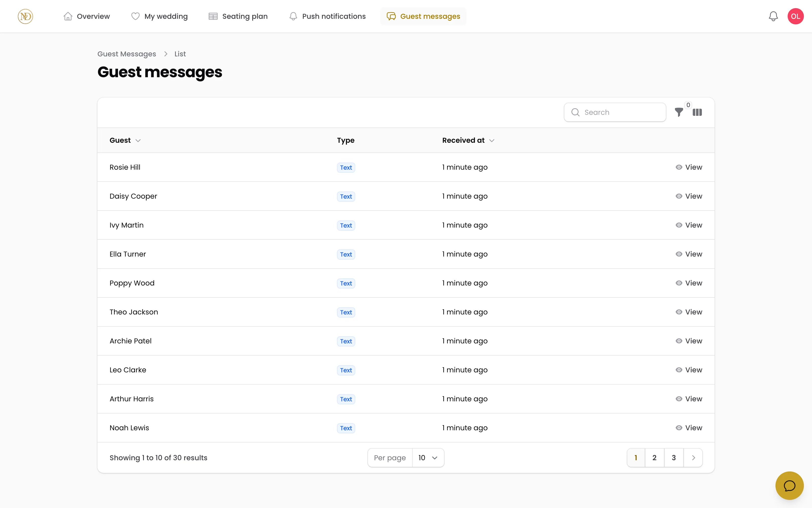Open Push notifications tab

coord(328,16)
